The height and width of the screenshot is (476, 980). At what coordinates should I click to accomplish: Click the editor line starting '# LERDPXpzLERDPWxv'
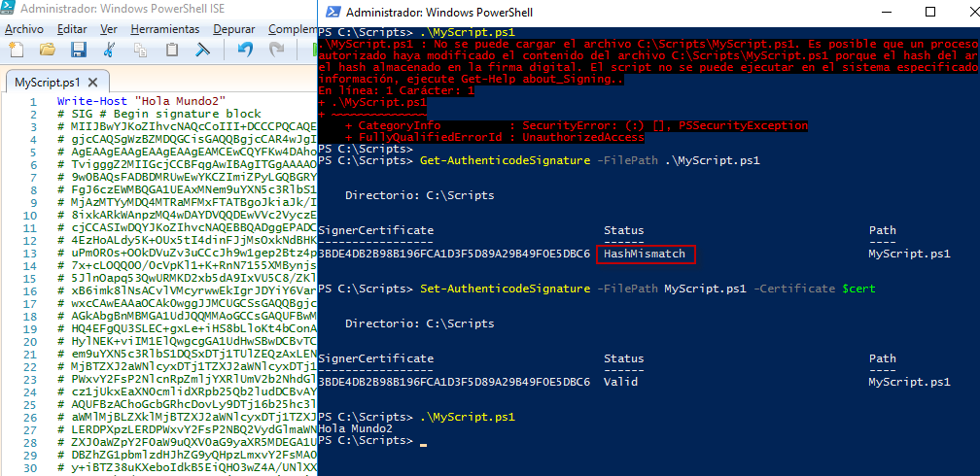(187, 429)
